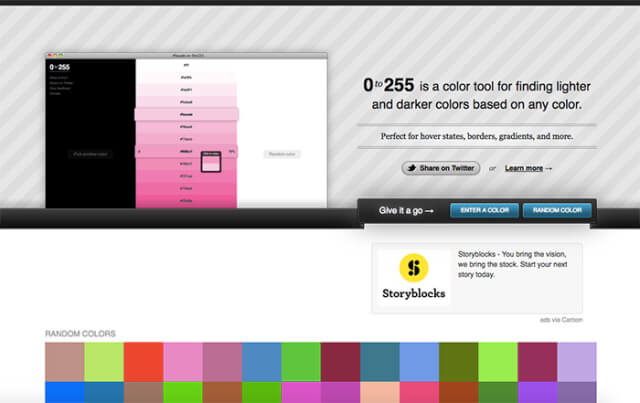The height and width of the screenshot is (403, 640).
Task: Click the 'Perfect for hover states' tagline
Action: coord(477,136)
